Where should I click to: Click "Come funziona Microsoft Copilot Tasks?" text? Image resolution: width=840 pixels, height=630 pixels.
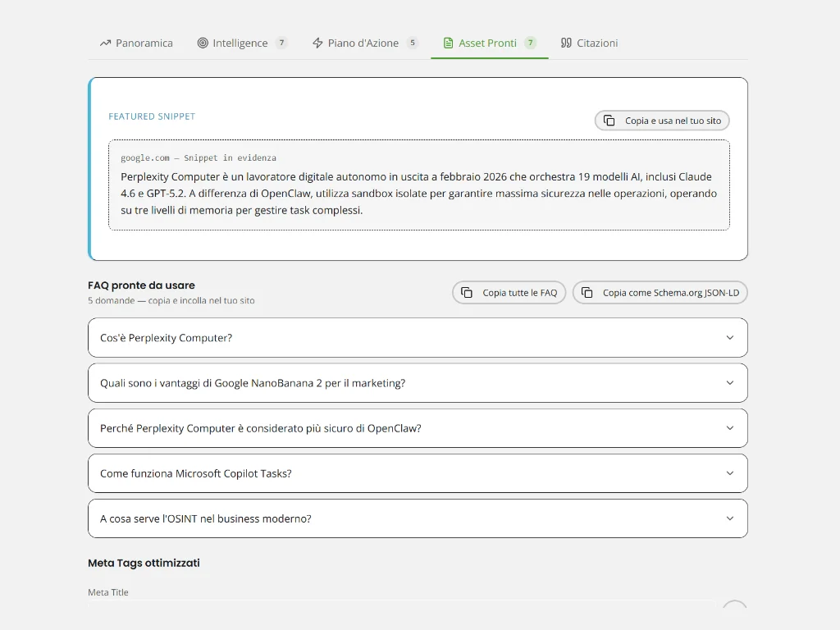[x=196, y=473]
